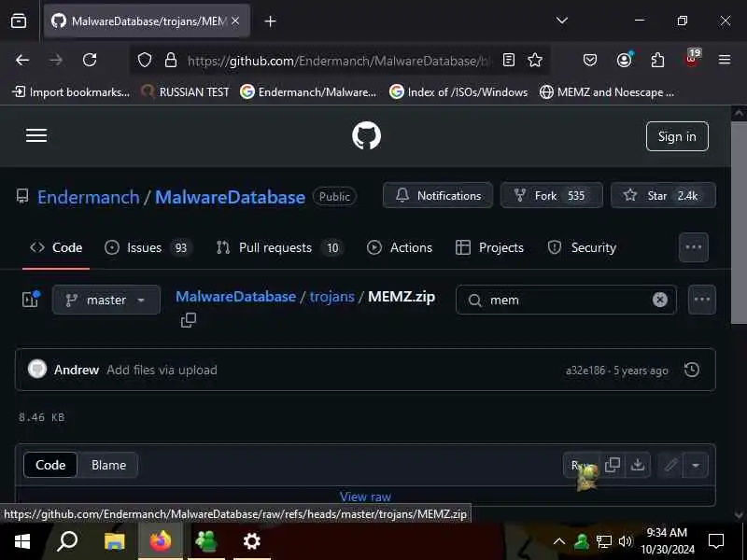The width and height of the screenshot is (747, 560).
Task: Click the View raw link
Action: pyautogui.click(x=365, y=497)
